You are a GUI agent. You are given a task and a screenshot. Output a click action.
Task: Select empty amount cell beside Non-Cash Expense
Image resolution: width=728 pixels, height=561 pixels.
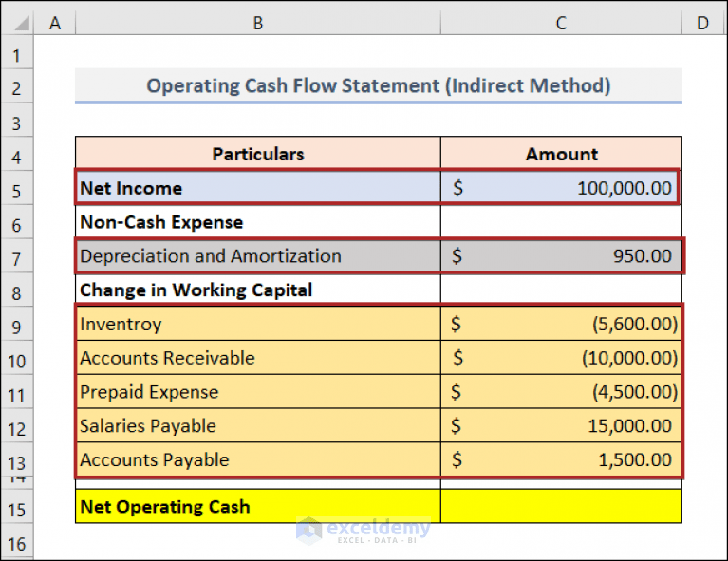(561, 221)
